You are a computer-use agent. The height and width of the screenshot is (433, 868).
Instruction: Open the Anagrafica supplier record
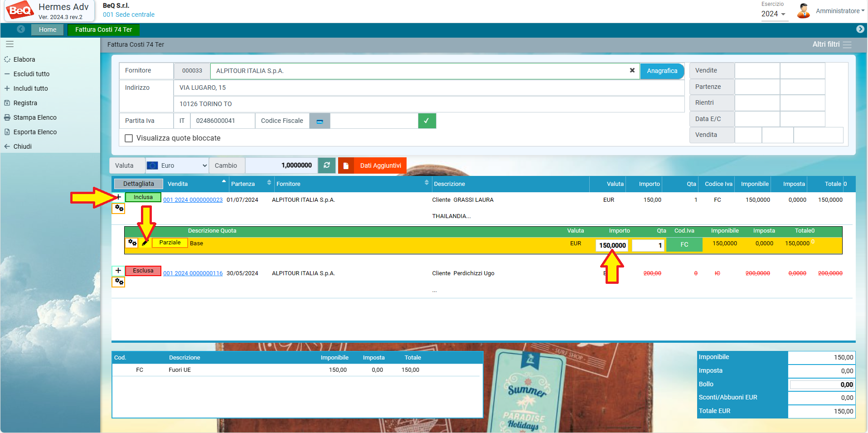[x=662, y=71]
